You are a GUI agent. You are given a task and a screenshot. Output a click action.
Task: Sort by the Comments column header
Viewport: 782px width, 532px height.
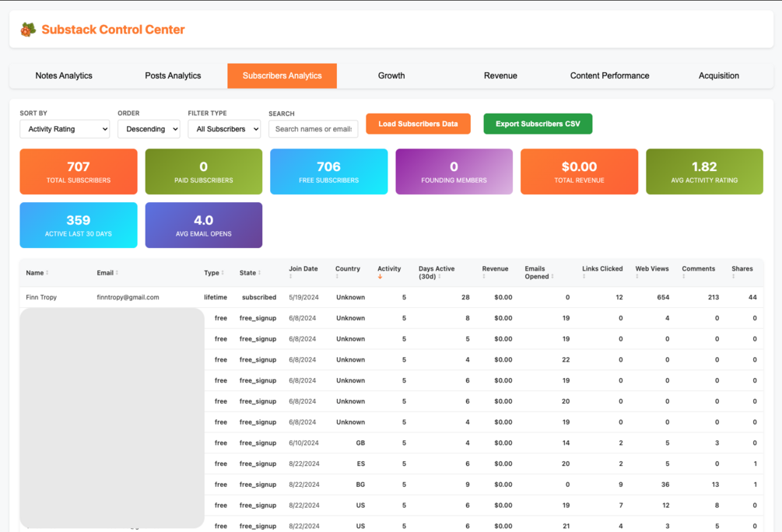tap(698, 271)
